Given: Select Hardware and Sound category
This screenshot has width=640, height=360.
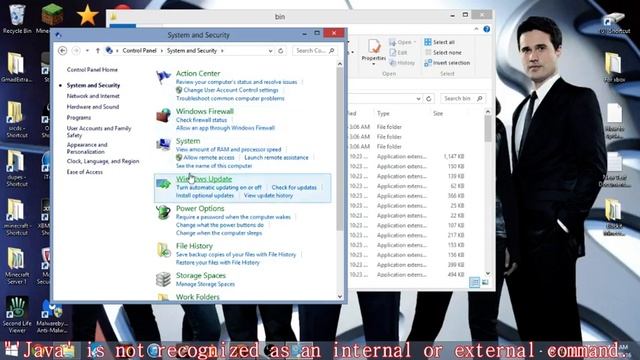Looking at the screenshot, I should point(93,107).
